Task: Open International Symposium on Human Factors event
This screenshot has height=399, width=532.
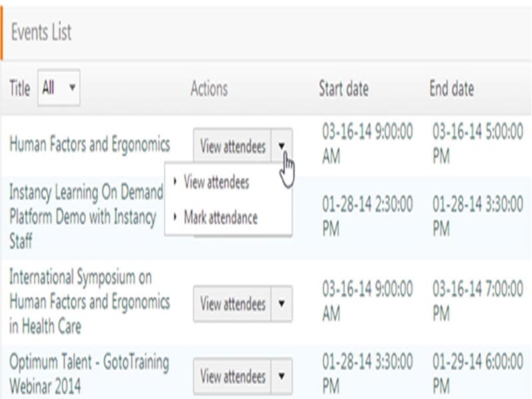Action: [89, 301]
